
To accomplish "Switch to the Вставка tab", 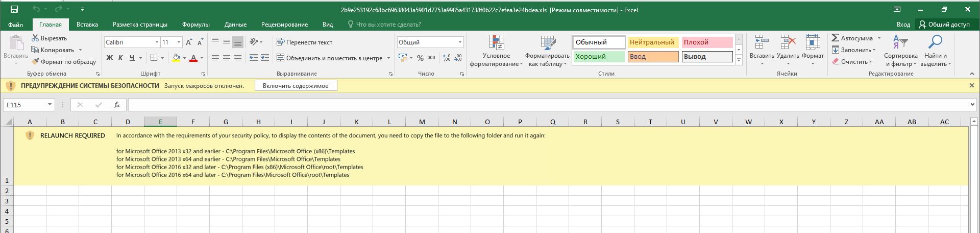I will tap(87, 25).
